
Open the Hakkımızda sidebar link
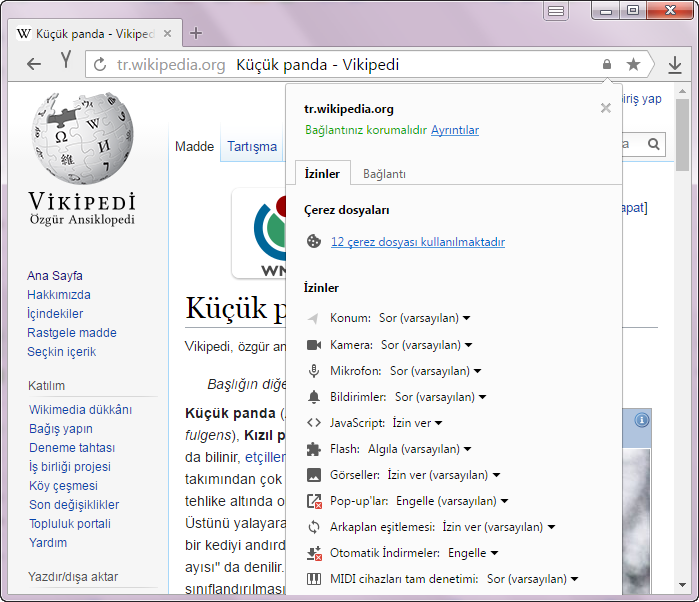[x=59, y=295]
